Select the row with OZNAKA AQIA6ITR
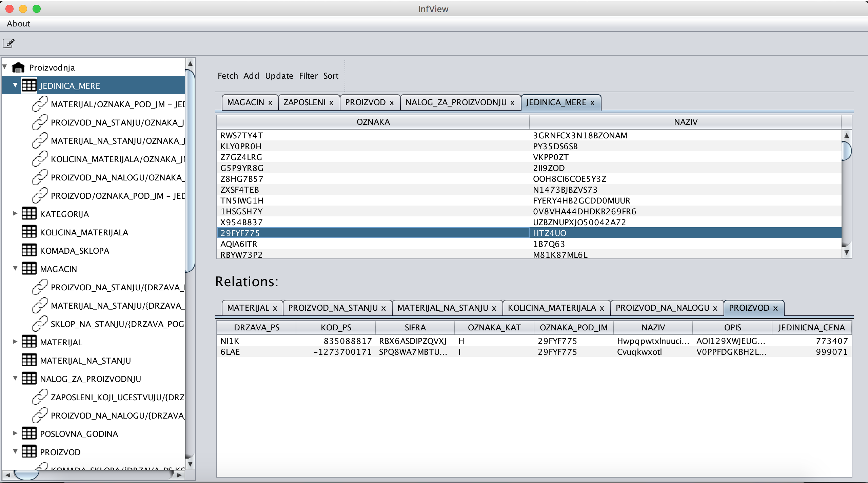This screenshot has width=868, height=483. [529, 244]
